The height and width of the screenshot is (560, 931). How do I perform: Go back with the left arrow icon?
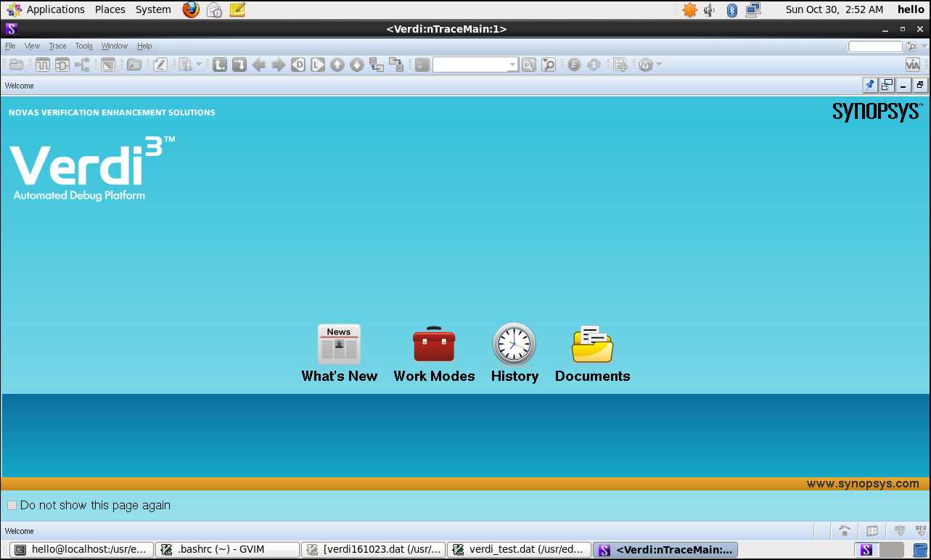tap(259, 65)
